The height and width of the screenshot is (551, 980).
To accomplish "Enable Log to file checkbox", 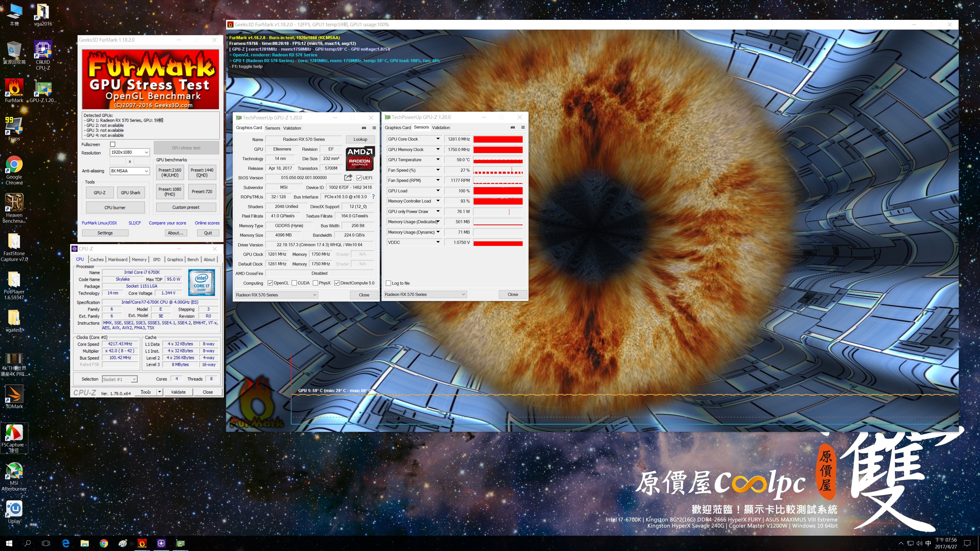I will point(388,283).
